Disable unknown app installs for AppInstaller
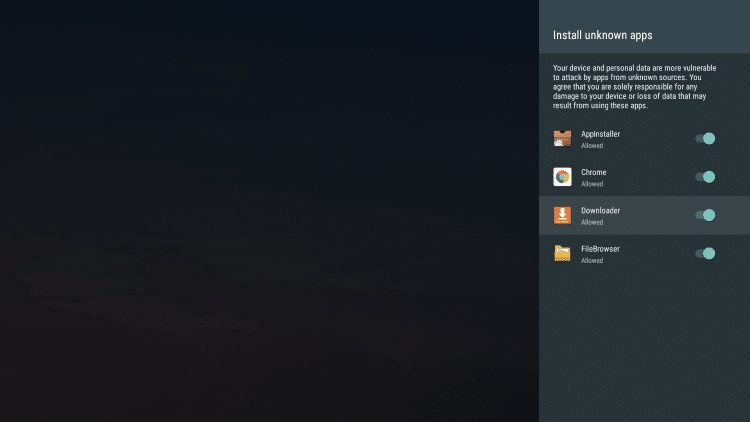Screen dimensions: 750x422 click(705, 139)
